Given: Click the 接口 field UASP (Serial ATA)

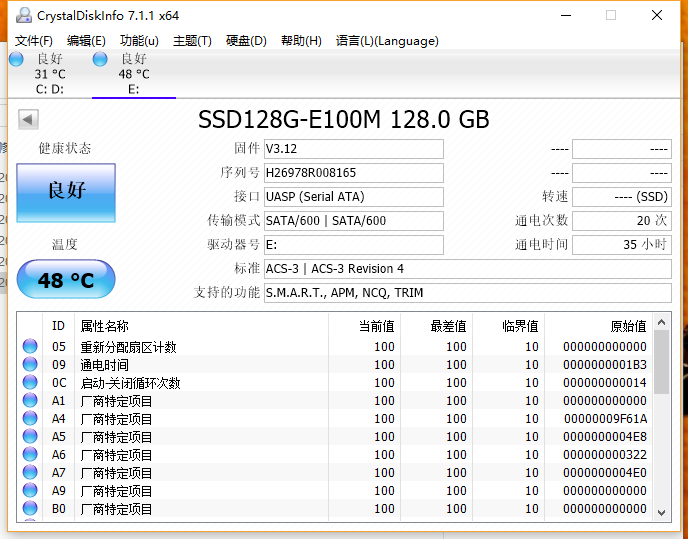Looking at the screenshot, I should coord(354,197).
